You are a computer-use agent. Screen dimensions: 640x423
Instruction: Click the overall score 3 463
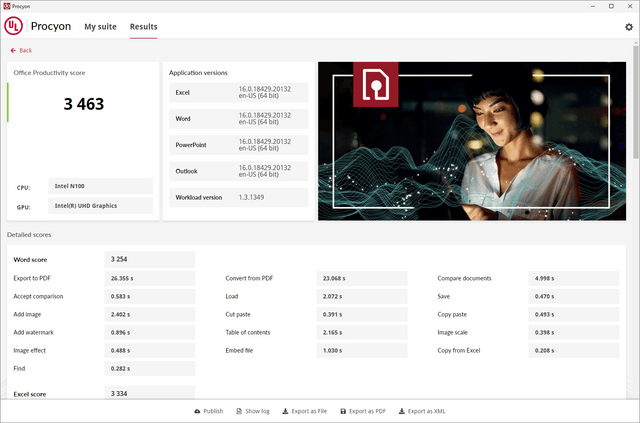(84, 104)
